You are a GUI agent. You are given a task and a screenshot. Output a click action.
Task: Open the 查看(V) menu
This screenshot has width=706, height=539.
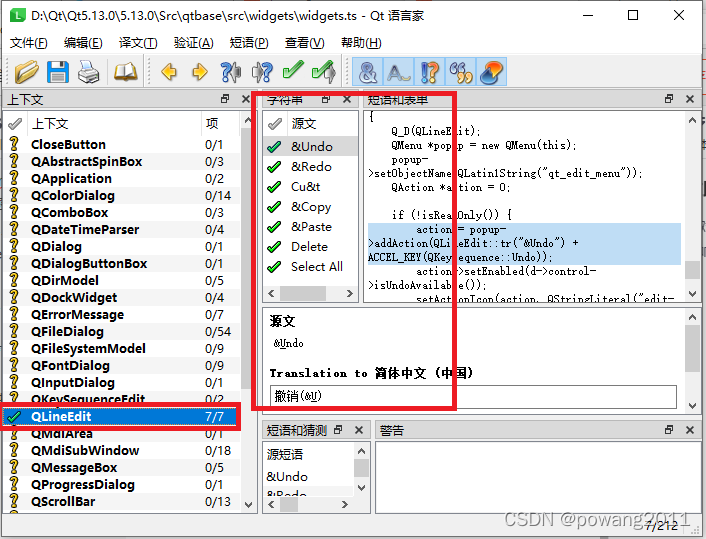(x=304, y=43)
